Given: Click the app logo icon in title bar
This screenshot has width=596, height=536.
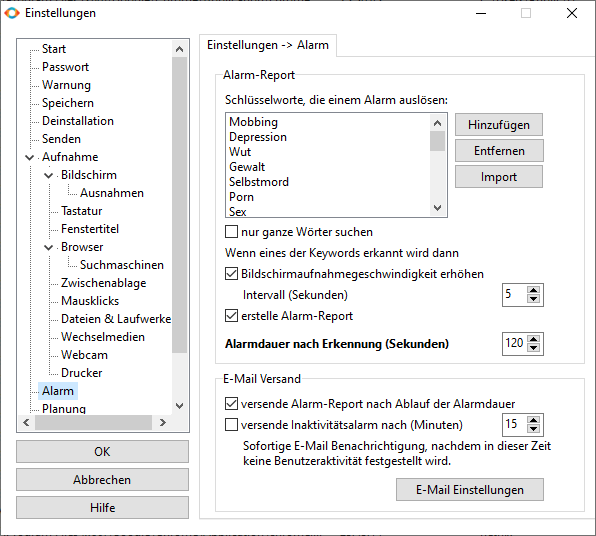Looking at the screenshot, I should pos(12,13).
